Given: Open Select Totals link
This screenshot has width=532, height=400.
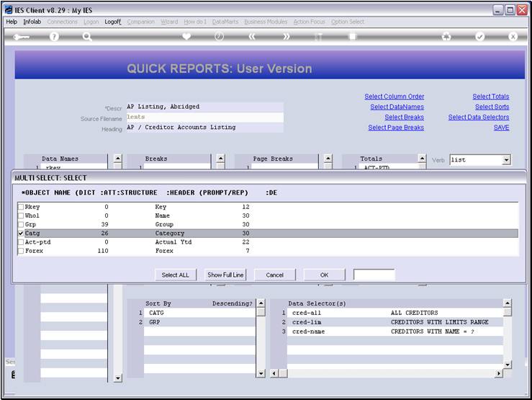Looking at the screenshot, I should pos(491,97).
